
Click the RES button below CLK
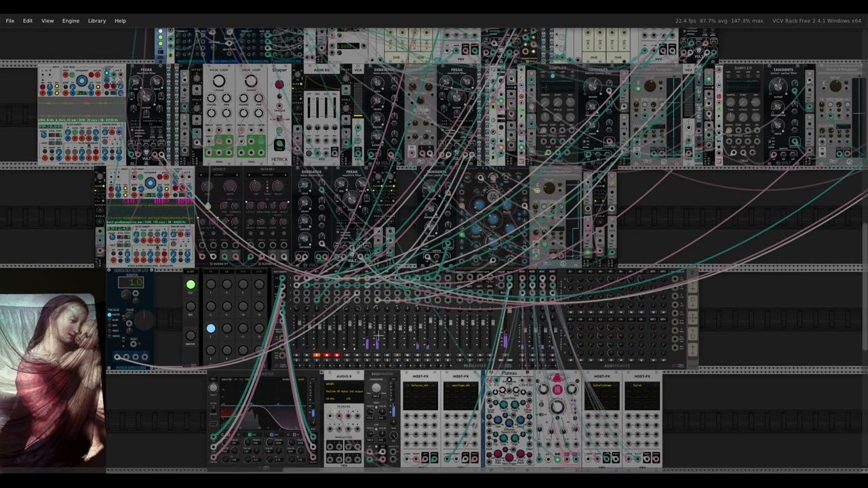(191, 306)
